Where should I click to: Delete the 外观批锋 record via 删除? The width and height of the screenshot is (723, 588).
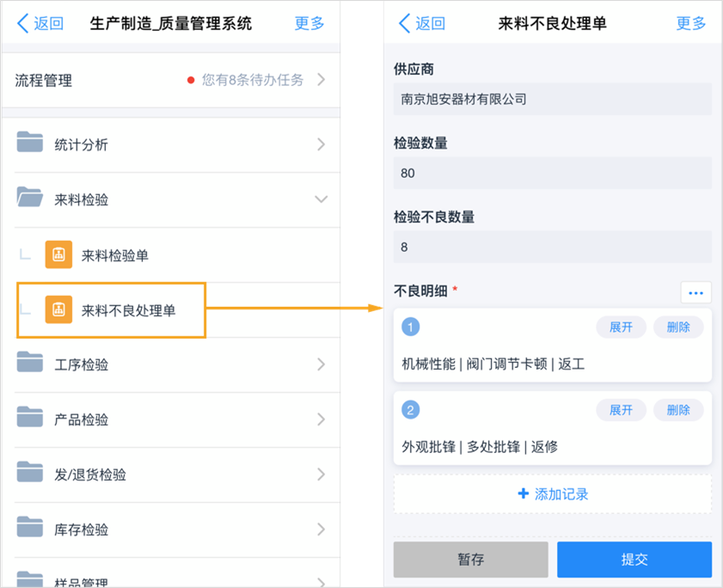678,410
